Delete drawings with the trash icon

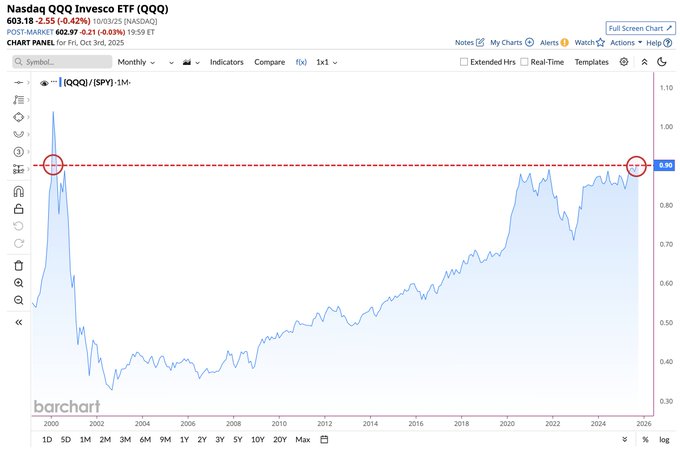click(x=19, y=265)
